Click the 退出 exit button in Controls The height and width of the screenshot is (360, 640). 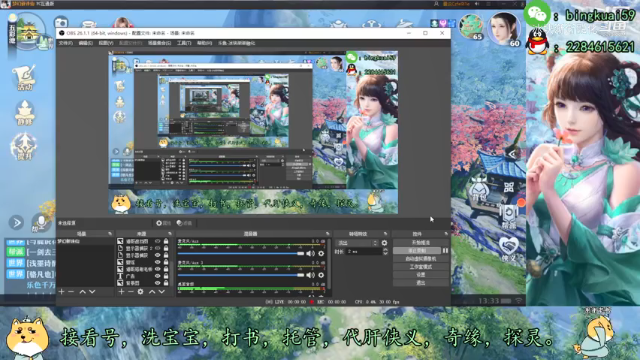pyautogui.click(x=421, y=283)
